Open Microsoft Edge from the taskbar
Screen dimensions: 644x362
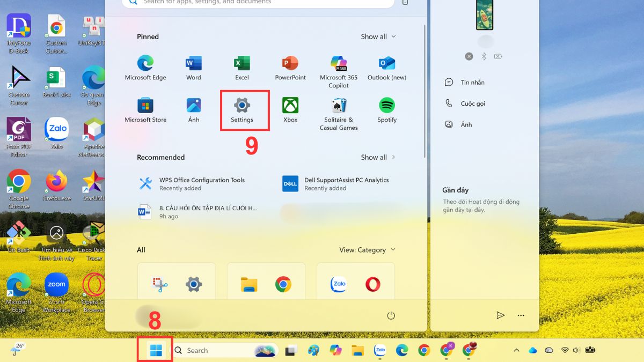tap(402, 350)
